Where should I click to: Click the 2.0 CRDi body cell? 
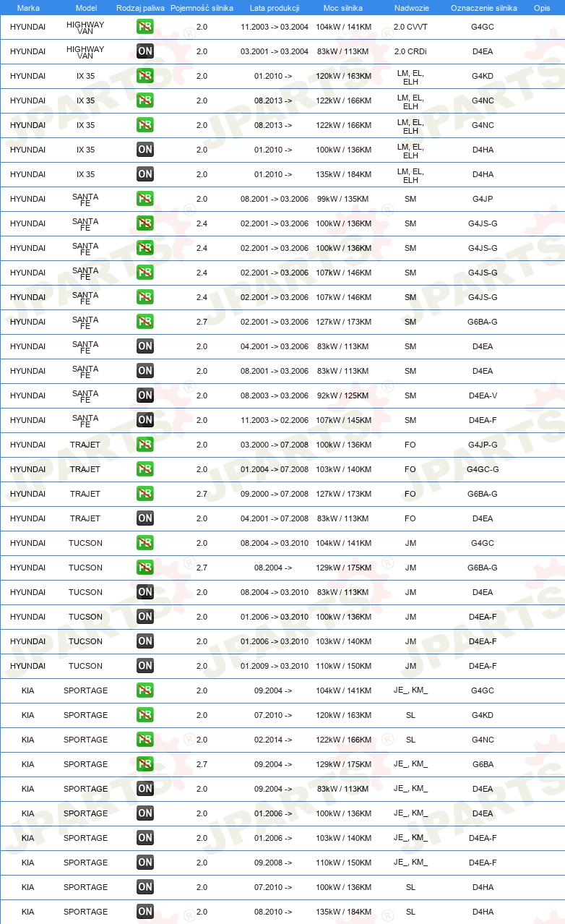(410, 51)
